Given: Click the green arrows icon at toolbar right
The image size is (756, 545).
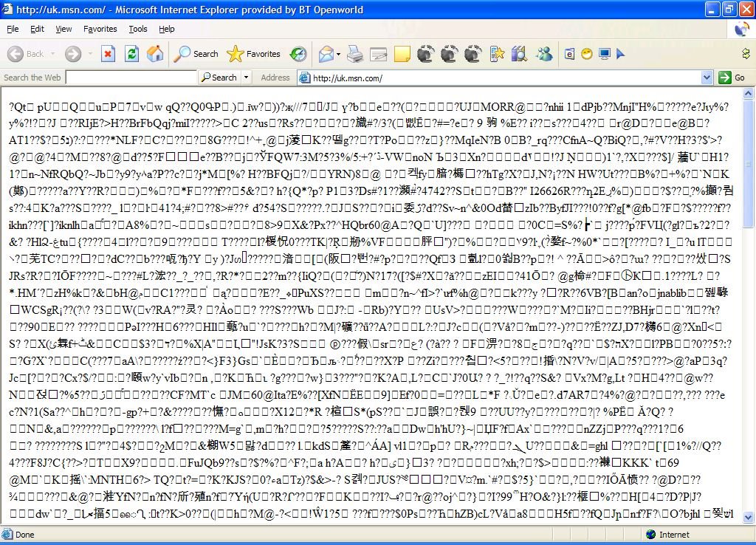Looking at the screenshot, I should pos(746,53).
